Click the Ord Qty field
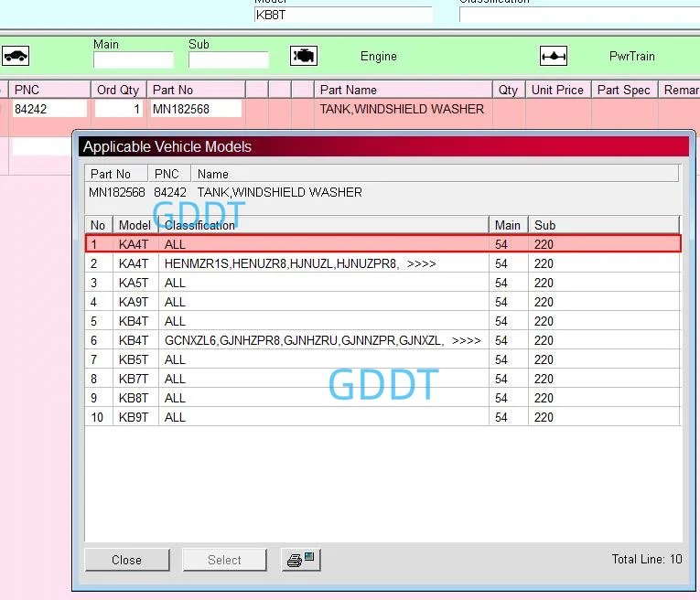 [x=118, y=109]
